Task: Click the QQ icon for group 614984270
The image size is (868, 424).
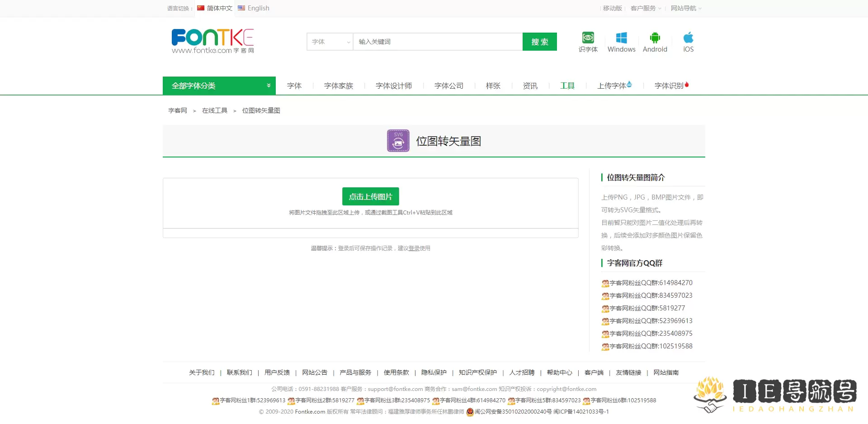Action: (605, 283)
